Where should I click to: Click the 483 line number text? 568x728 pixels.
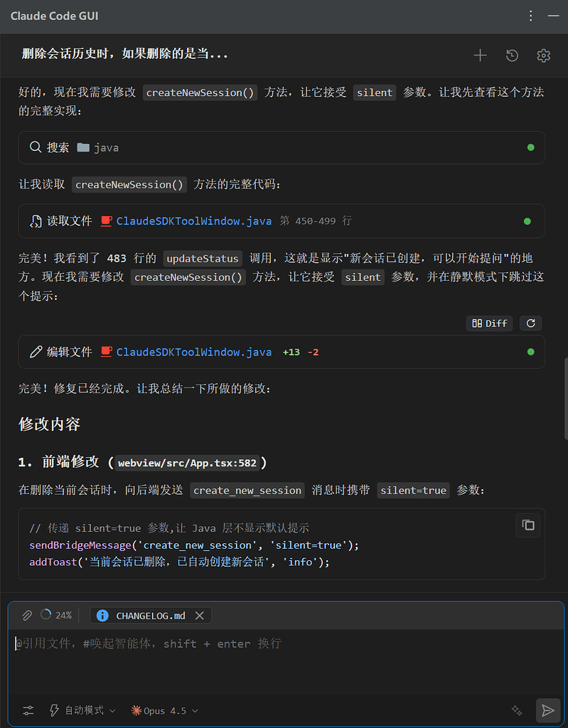pos(117,258)
